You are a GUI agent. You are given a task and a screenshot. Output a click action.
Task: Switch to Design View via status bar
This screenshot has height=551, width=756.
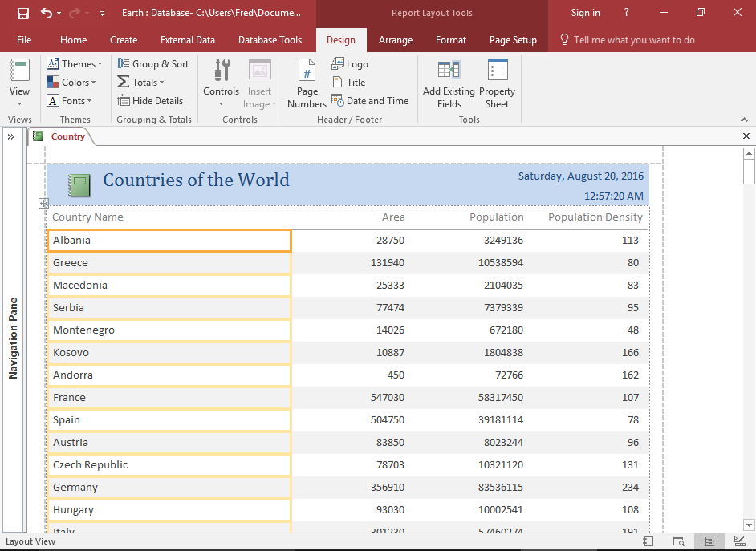coord(739,541)
